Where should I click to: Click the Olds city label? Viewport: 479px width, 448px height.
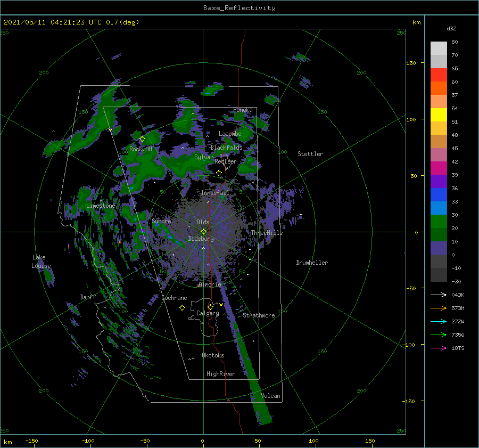[x=203, y=222]
